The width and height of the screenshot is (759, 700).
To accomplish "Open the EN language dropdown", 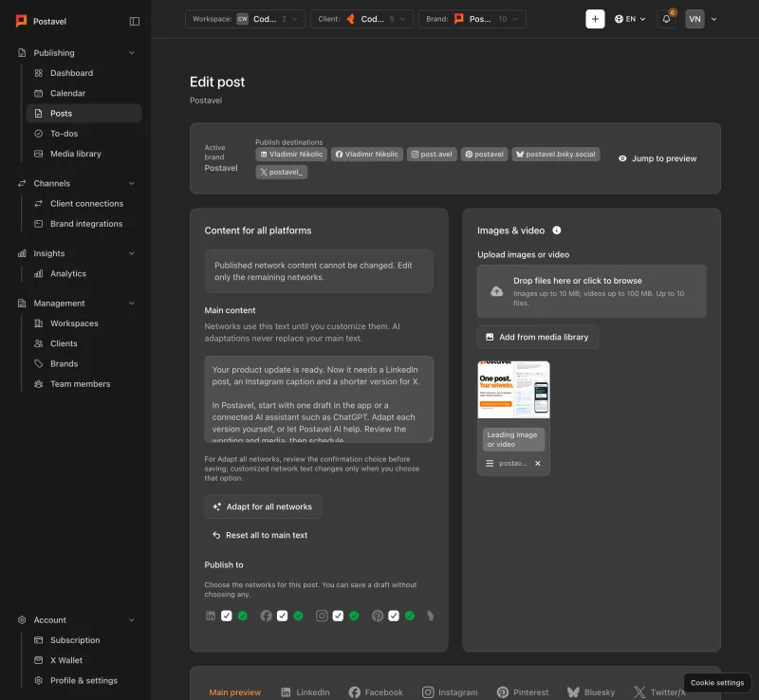I will pyautogui.click(x=630, y=19).
